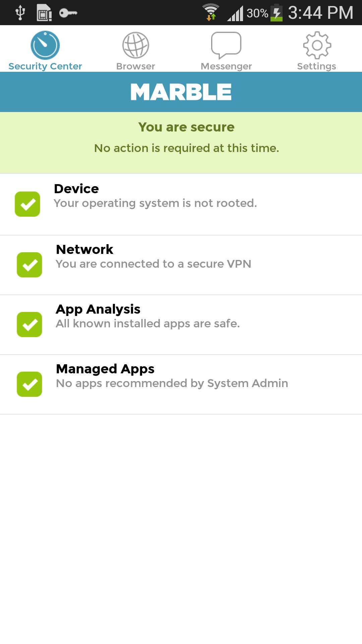Image resolution: width=362 pixels, height=644 pixels.
Task: Tap the VPN key status icon
Action: tap(68, 13)
